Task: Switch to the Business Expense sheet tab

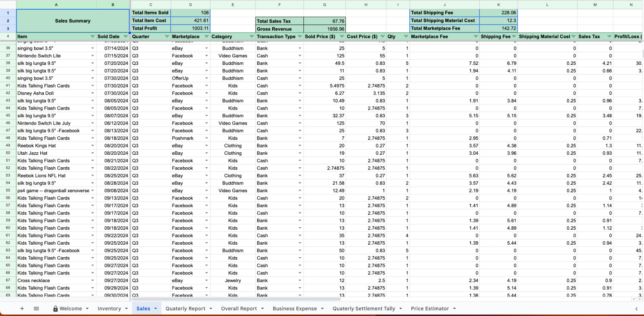Action: [x=295, y=308]
